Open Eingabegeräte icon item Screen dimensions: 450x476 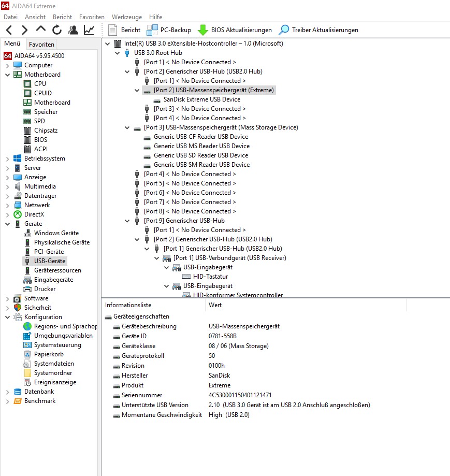click(x=27, y=280)
